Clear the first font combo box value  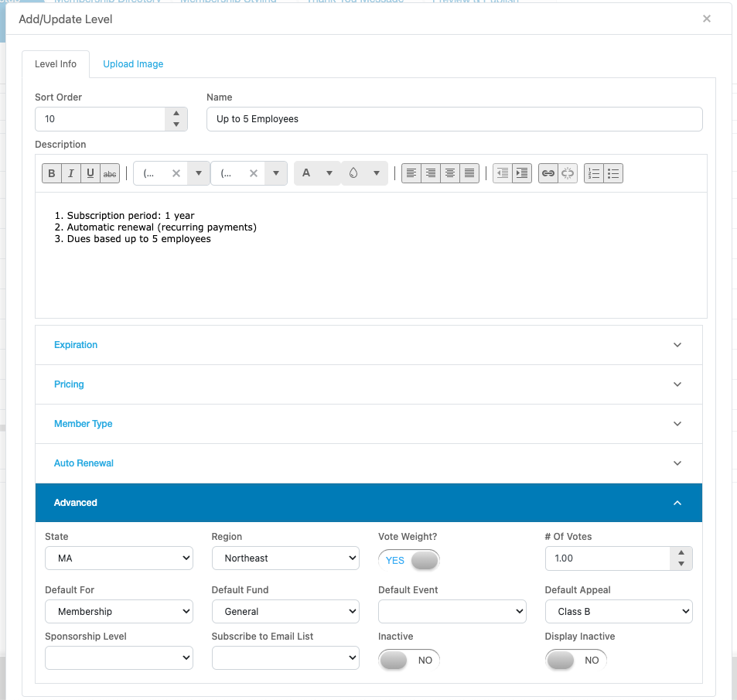(176, 173)
